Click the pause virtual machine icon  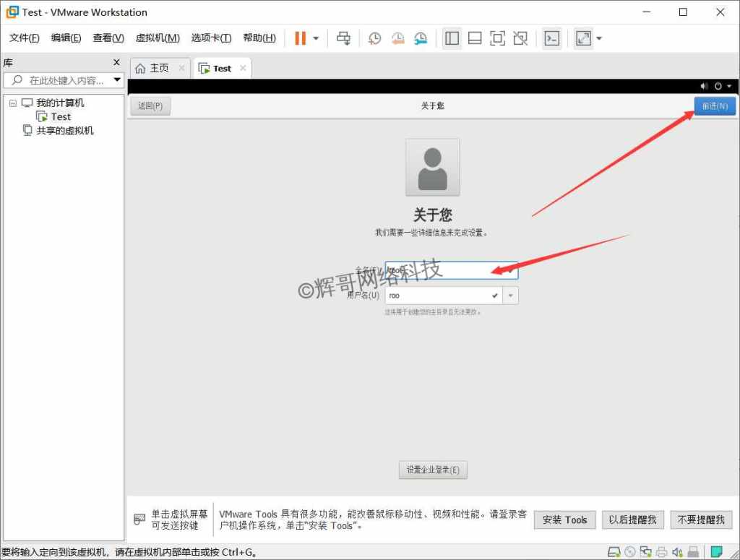pyautogui.click(x=300, y=38)
